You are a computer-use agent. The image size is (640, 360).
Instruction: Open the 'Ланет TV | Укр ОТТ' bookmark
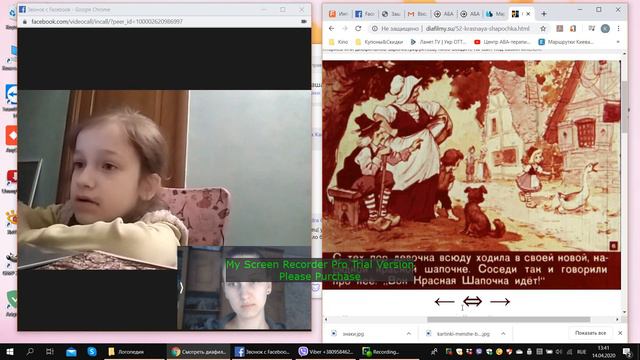[x=438, y=42]
